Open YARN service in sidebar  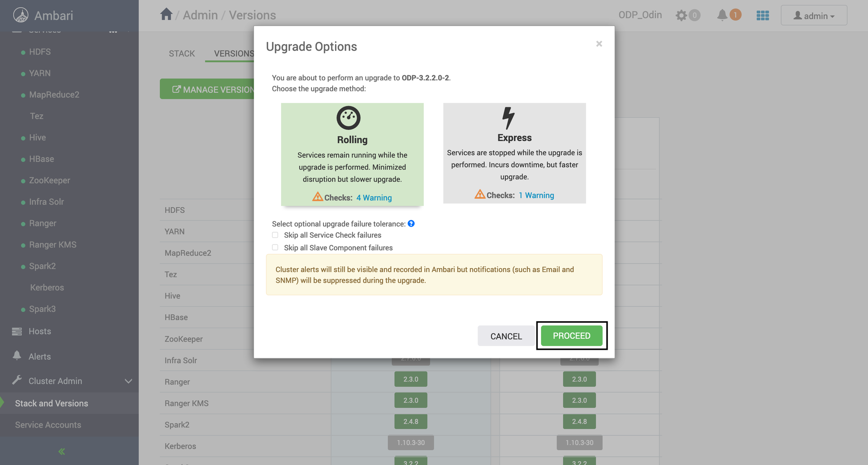pyautogui.click(x=40, y=73)
